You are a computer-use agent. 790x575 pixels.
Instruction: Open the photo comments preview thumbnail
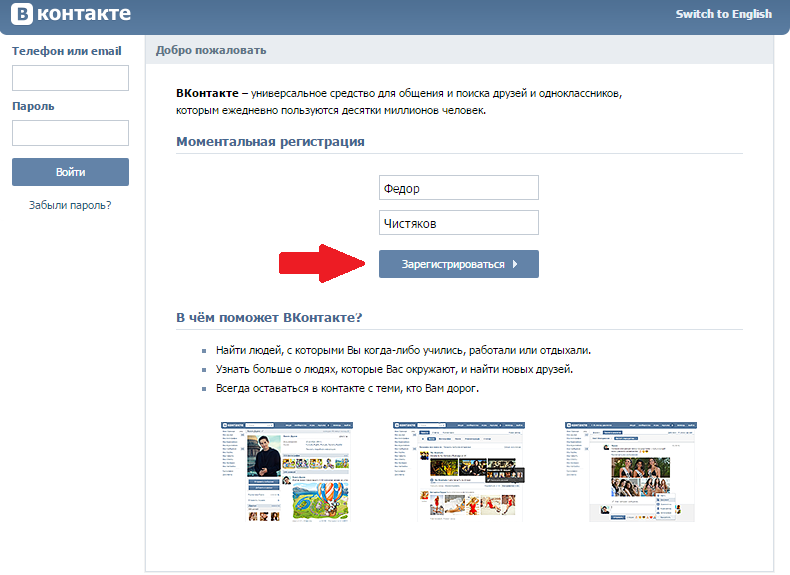pos(631,472)
